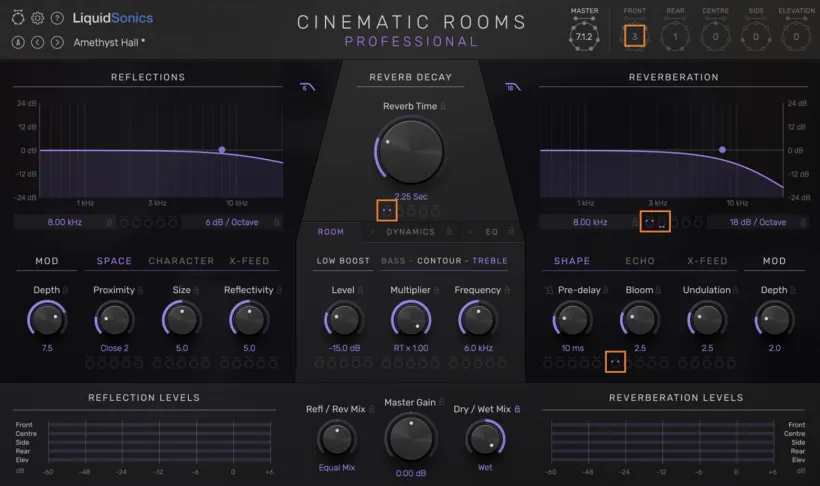The width and height of the screenshot is (820, 486).
Task: Open help via the question mark icon
Action: [x=57, y=18]
